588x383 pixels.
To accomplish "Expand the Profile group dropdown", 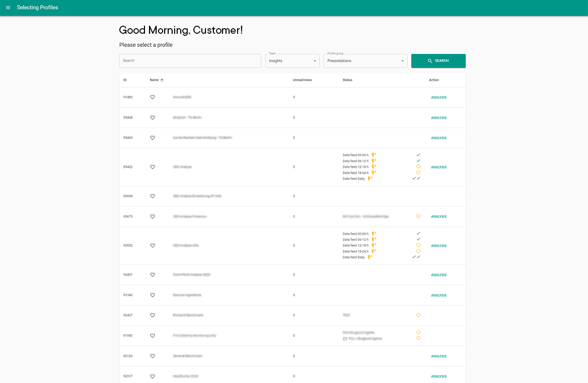I will [365, 61].
